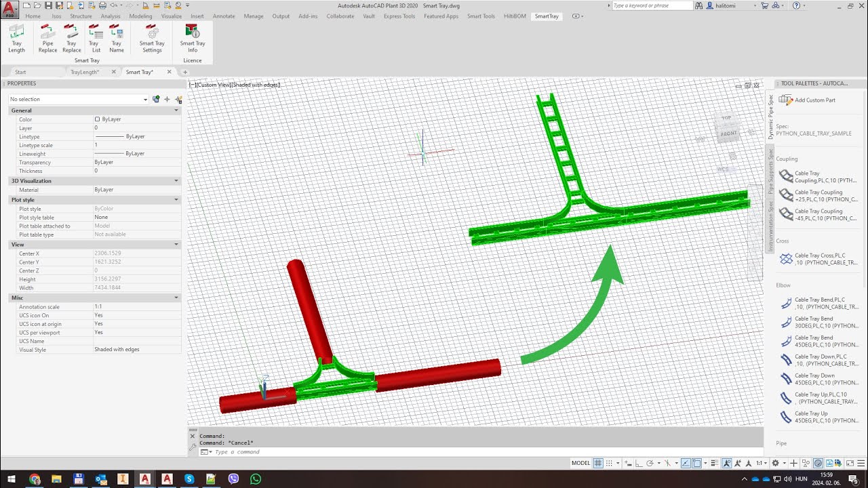The image size is (868, 488).
Task: Open Smart Tray Info licence
Action: pyautogui.click(x=193, y=38)
